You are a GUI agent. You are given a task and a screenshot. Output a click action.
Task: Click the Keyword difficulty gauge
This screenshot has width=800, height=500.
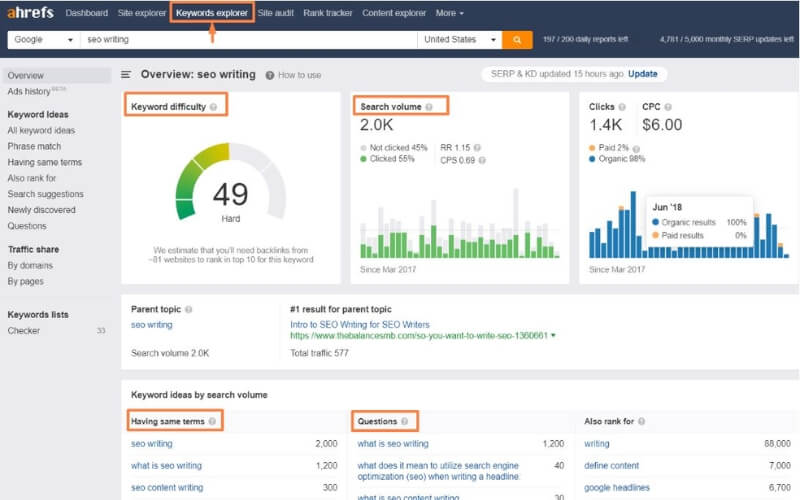click(x=230, y=188)
